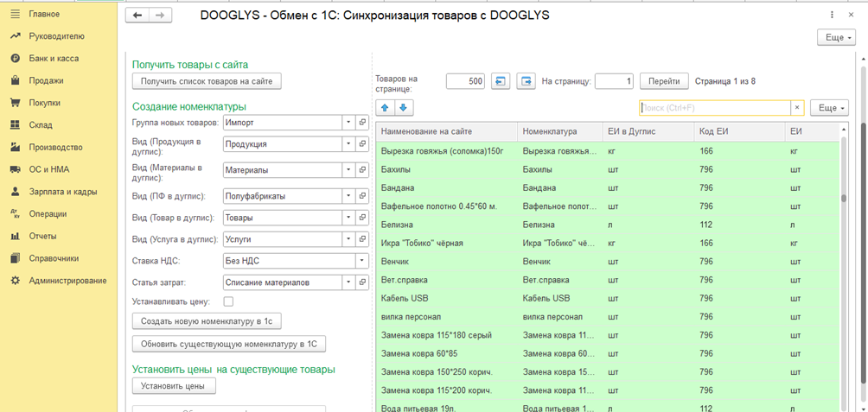Screen dimensions: 868x412
Task: Click the Продажи bag icon
Action: [16, 80]
